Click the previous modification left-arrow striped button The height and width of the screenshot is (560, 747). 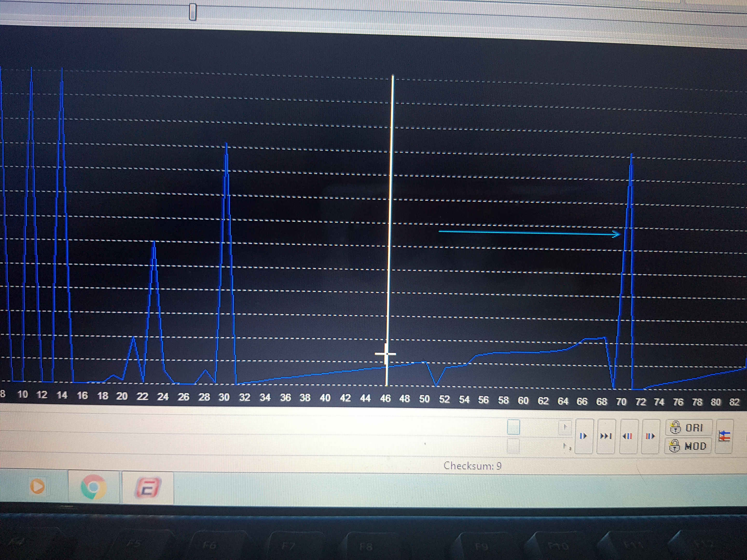(629, 436)
